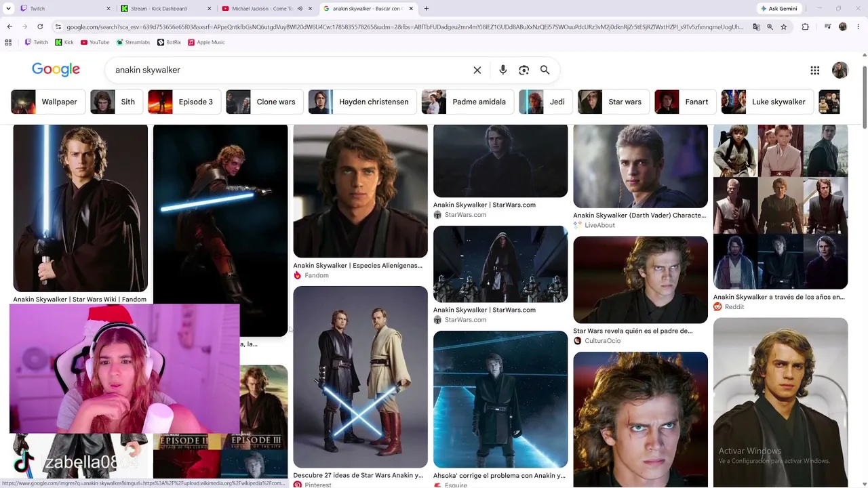Open the bookmarks bar apps grid icon
The width and height of the screenshot is (868, 488).
coord(8,42)
